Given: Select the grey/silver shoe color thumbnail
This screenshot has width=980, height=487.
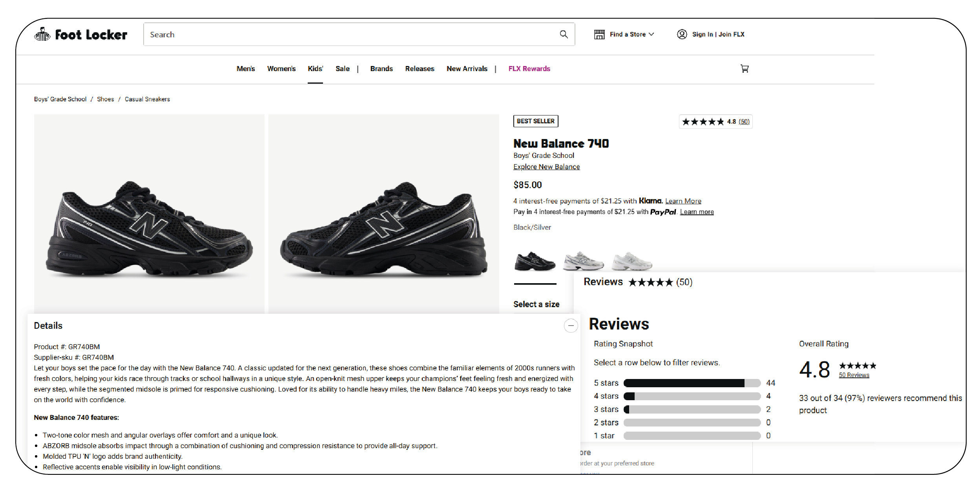Looking at the screenshot, I should pos(584,261).
